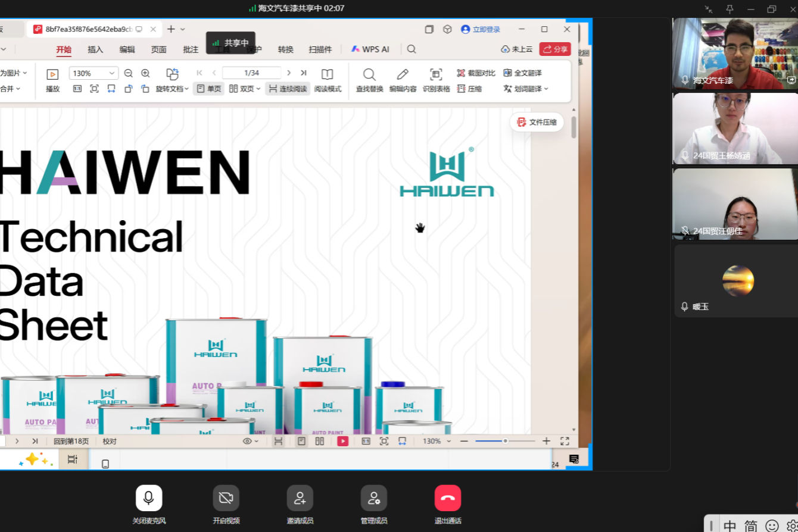Click the zoom out magnifier icon
This screenshot has height=532, width=798.
click(129, 73)
